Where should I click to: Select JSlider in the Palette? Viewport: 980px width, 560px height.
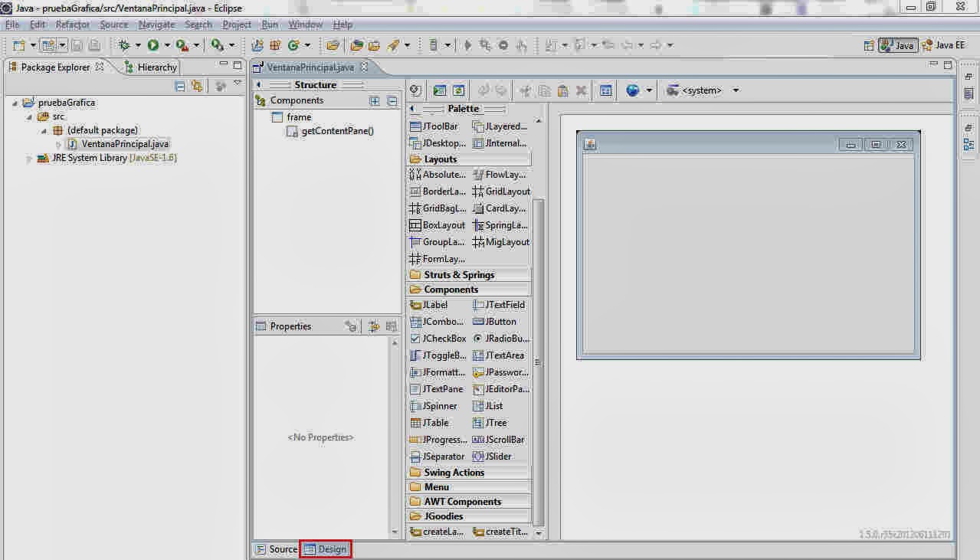[492, 457]
